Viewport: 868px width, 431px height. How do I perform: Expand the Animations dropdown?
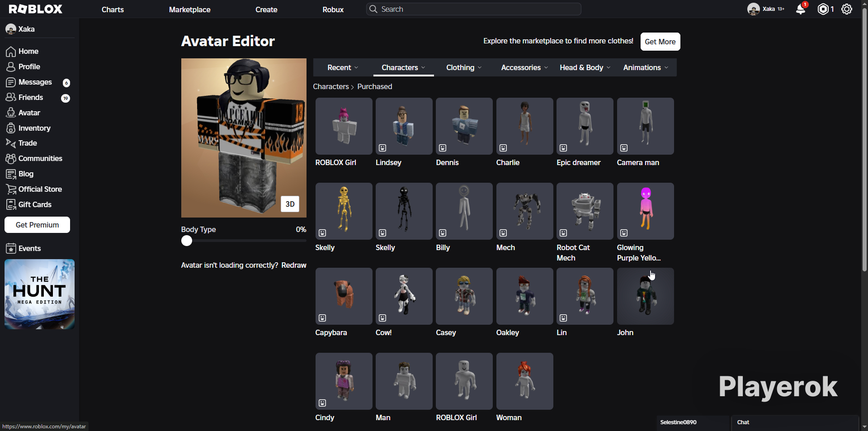pyautogui.click(x=646, y=67)
